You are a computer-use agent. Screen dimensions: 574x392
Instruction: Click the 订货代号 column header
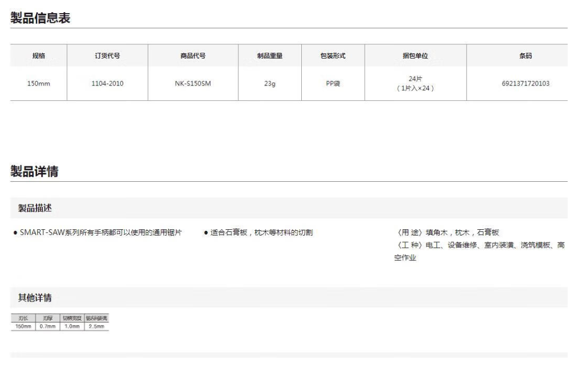coord(107,56)
